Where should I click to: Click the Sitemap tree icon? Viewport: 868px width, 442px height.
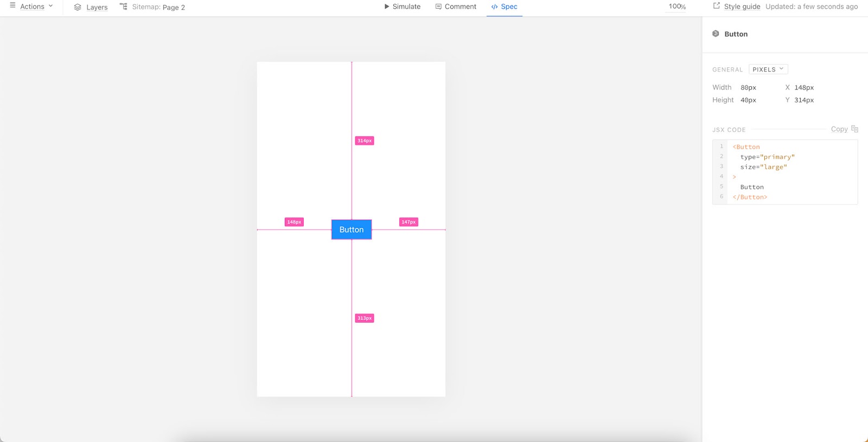pyautogui.click(x=123, y=7)
